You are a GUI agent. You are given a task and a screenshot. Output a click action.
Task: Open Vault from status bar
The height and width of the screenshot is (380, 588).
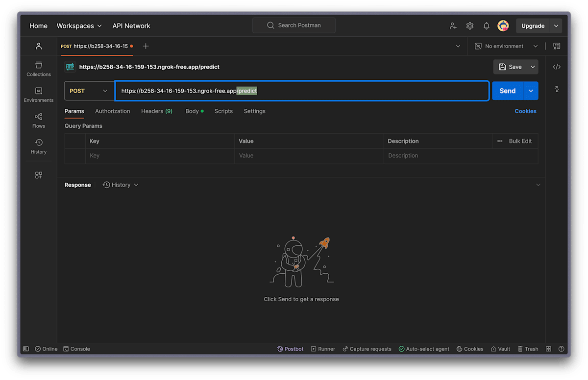500,349
